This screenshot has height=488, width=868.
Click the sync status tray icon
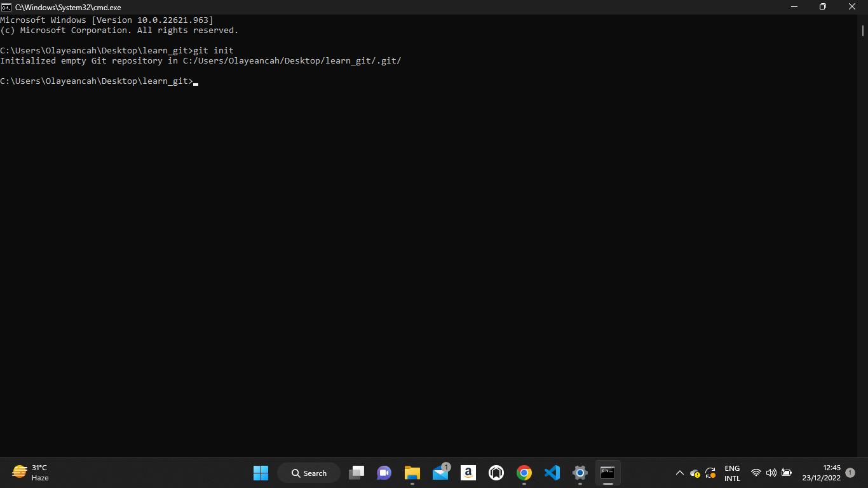pos(710,473)
